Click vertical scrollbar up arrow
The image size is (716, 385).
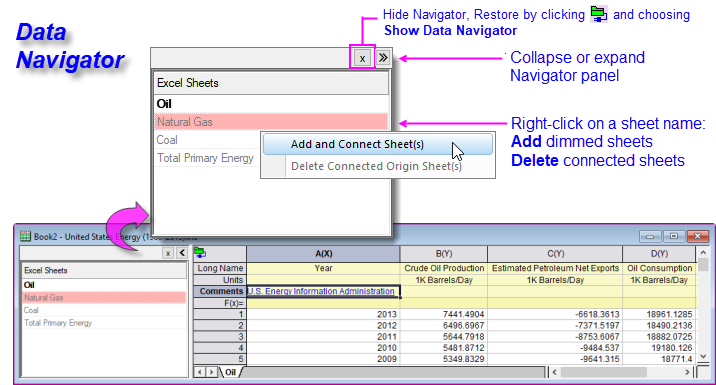coord(703,252)
